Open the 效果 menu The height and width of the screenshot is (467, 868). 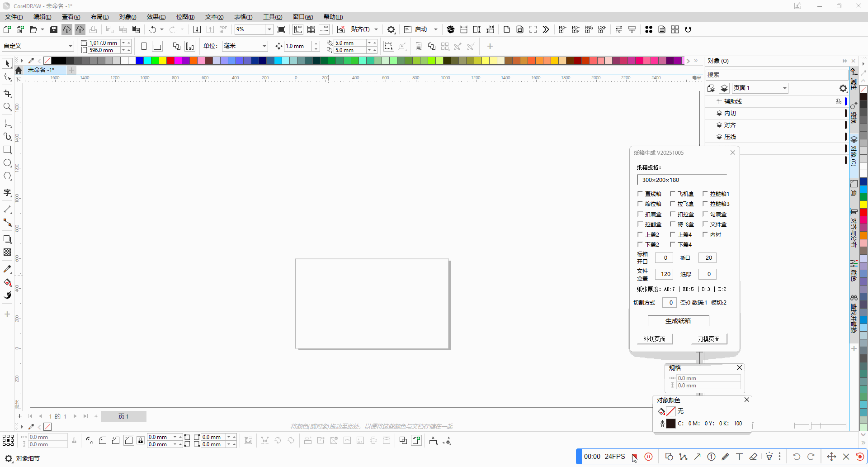tap(156, 17)
